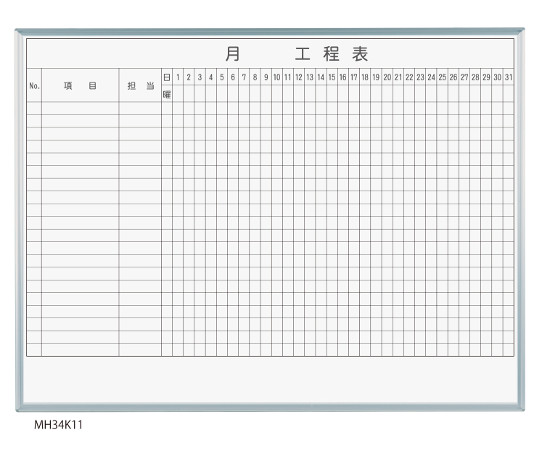The image size is (540, 450).
Task: Click day number 9 header
Action: coord(266,77)
